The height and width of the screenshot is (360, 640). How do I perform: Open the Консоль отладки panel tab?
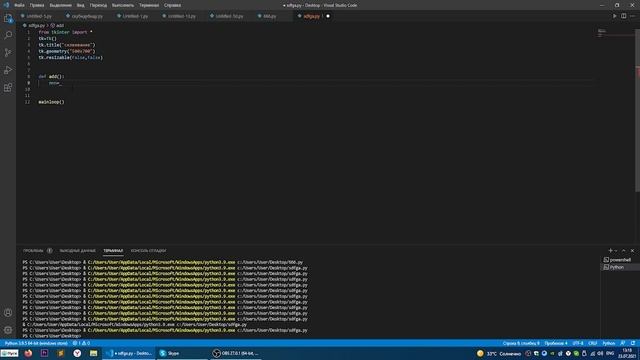click(148, 251)
